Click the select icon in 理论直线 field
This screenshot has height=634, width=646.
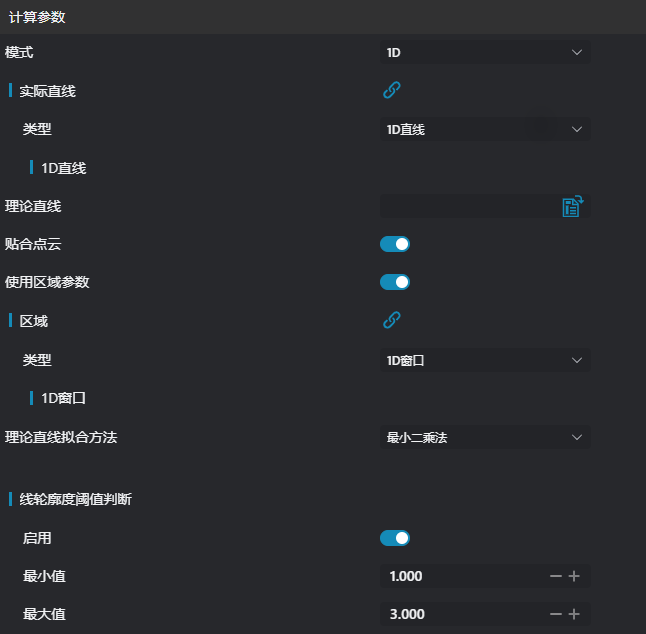(572, 206)
